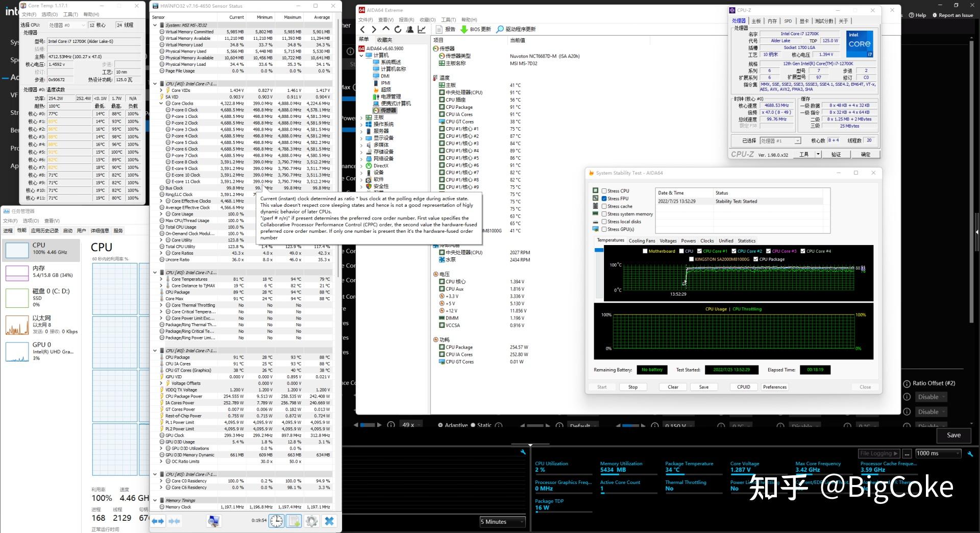Toggle the Motherboard graph checkbox
The width and height of the screenshot is (980, 533).
(x=645, y=251)
